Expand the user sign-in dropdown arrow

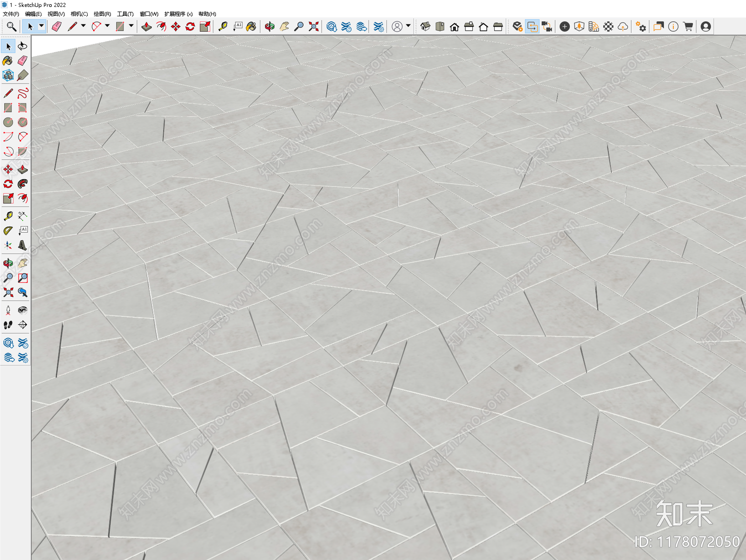408,26
